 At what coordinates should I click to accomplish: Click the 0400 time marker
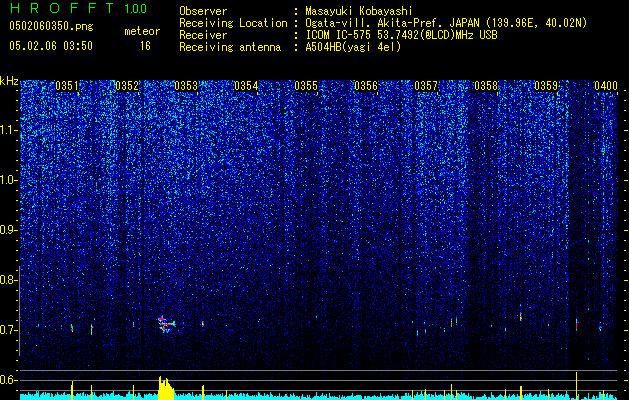click(x=606, y=86)
